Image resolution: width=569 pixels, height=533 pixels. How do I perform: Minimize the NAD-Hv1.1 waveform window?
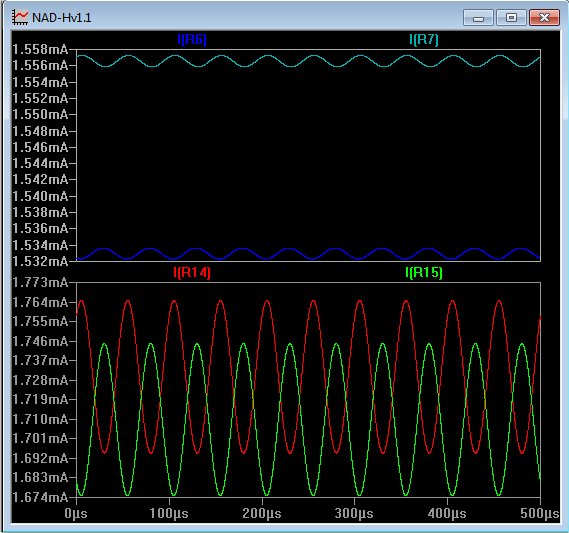(478, 17)
